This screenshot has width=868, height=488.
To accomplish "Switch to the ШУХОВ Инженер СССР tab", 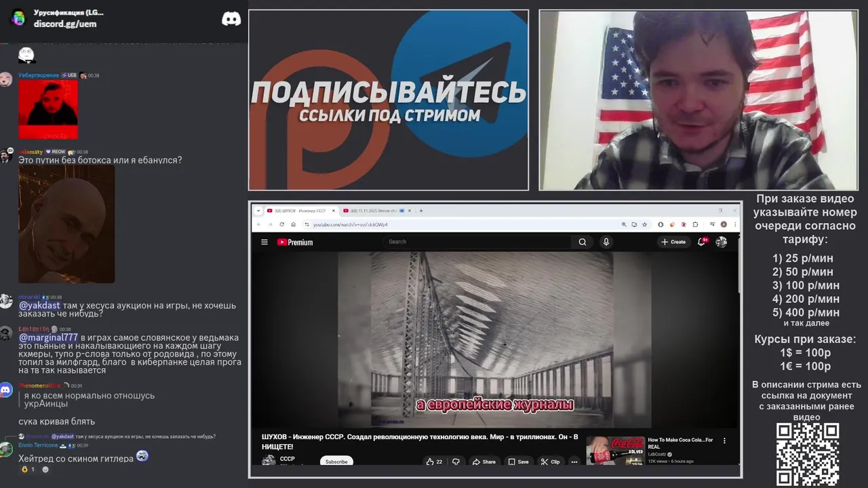I will click(300, 211).
